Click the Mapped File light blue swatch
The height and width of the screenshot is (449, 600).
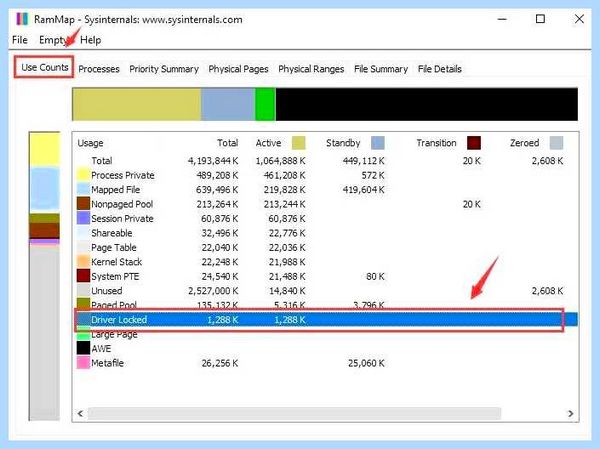point(83,189)
